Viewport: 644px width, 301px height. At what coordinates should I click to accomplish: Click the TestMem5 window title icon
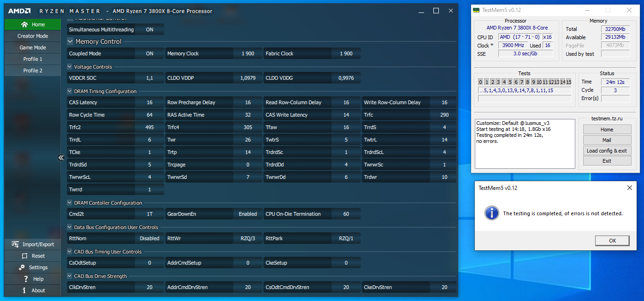coord(476,10)
